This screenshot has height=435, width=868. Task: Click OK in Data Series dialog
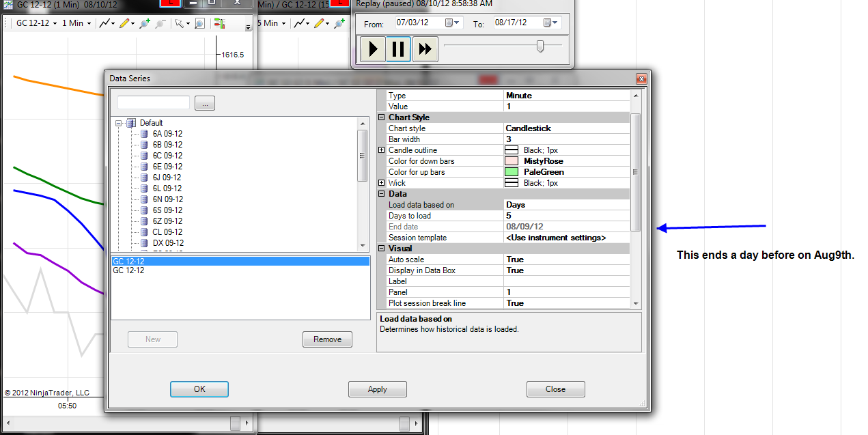click(x=199, y=389)
